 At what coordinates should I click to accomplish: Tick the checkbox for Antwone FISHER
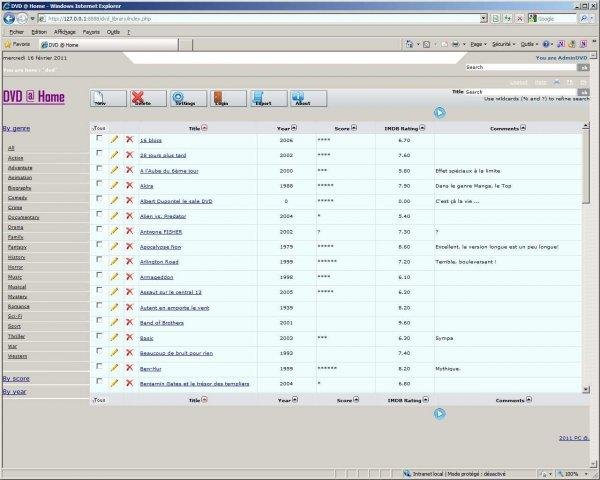pyautogui.click(x=99, y=229)
